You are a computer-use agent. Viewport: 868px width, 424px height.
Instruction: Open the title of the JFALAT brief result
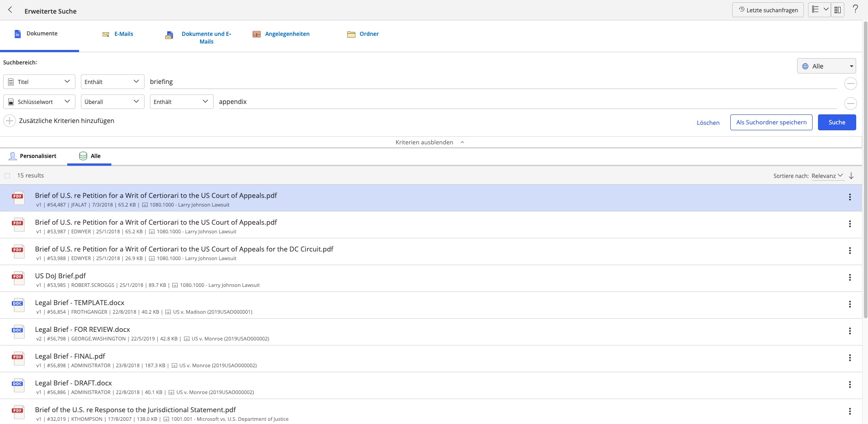[156, 196]
